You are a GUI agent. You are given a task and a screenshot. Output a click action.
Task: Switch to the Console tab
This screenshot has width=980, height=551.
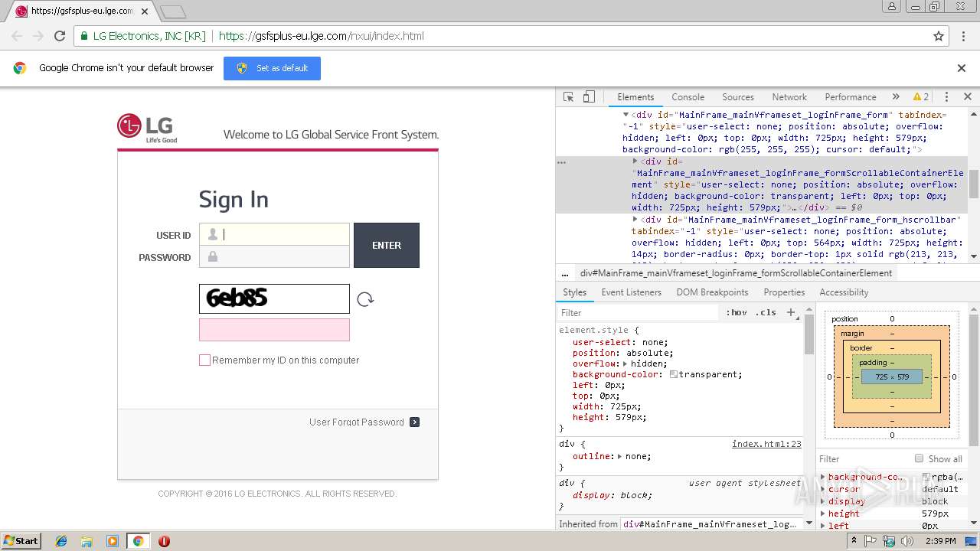click(688, 97)
